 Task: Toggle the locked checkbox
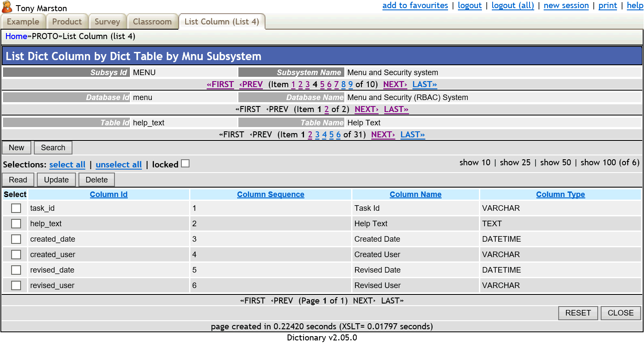click(x=185, y=164)
